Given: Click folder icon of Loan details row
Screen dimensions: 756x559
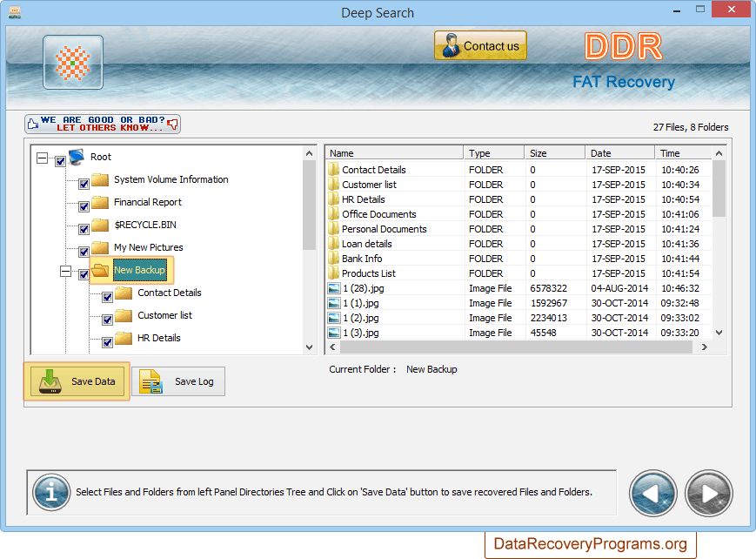Looking at the screenshot, I should 334,244.
